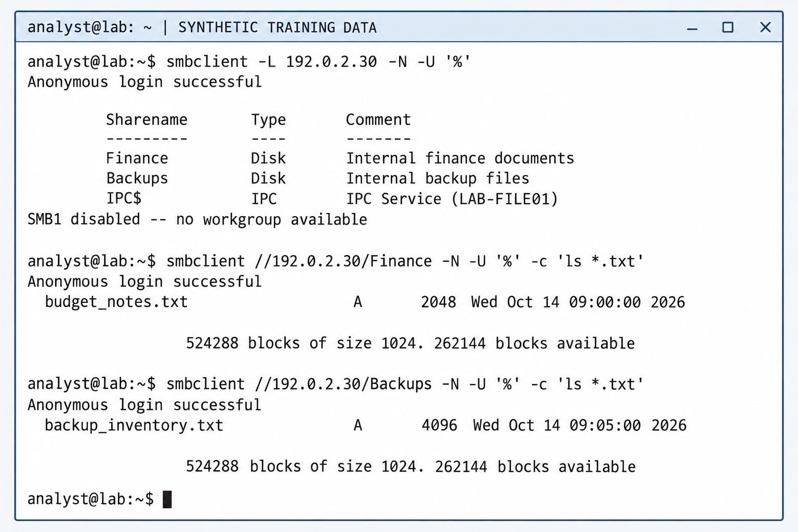Close the analyst@lab terminal window
Viewport: 798px width, 532px height.
(765, 27)
